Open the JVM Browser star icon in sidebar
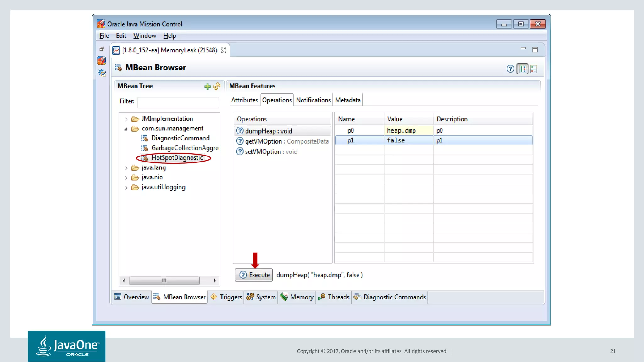Image resolution: width=644 pixels, height=362 pixels. tap(102, 73)
